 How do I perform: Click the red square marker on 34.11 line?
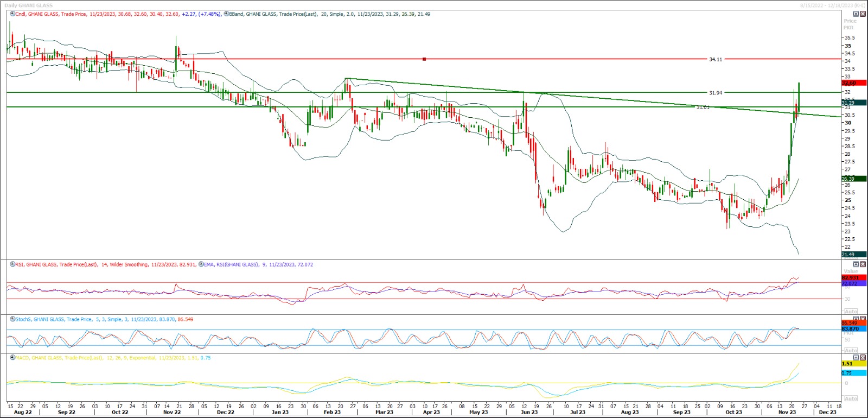pos(424,59)
